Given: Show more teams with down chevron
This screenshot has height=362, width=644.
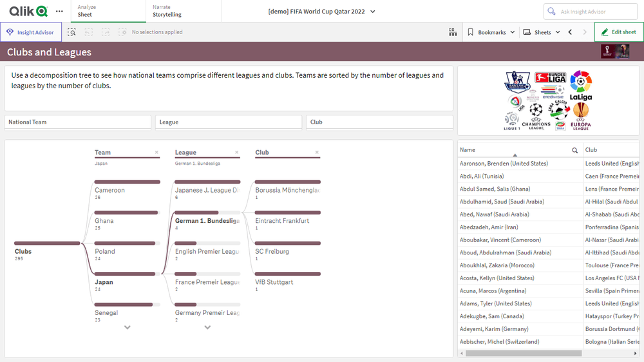Looking at the screenshot, I should [x=128, y=327].
